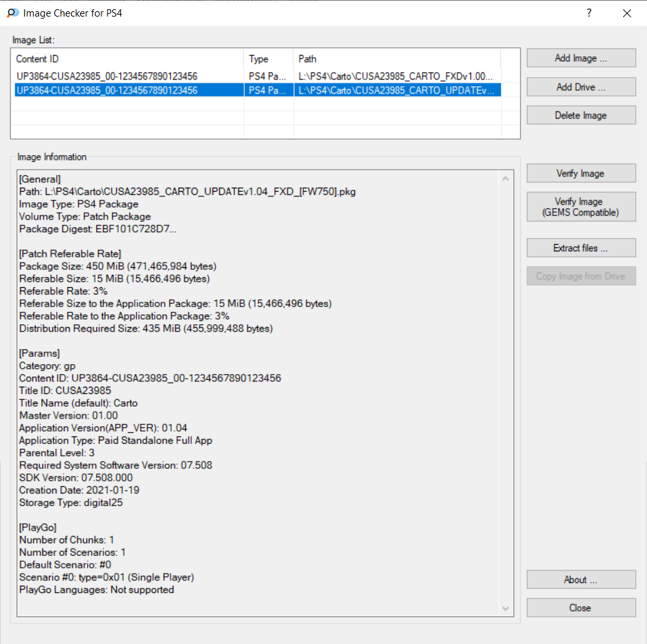Select the highlighted CARTO_UPDATE package row
The width and height of the screenshot is (647, 644).
coord(257,90)
